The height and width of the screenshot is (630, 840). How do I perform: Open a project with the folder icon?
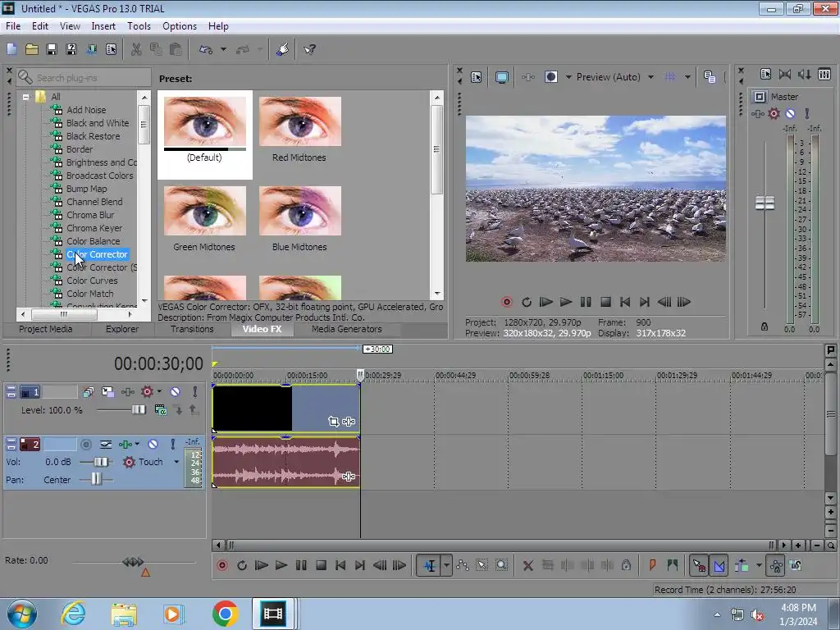coord(32,49)
